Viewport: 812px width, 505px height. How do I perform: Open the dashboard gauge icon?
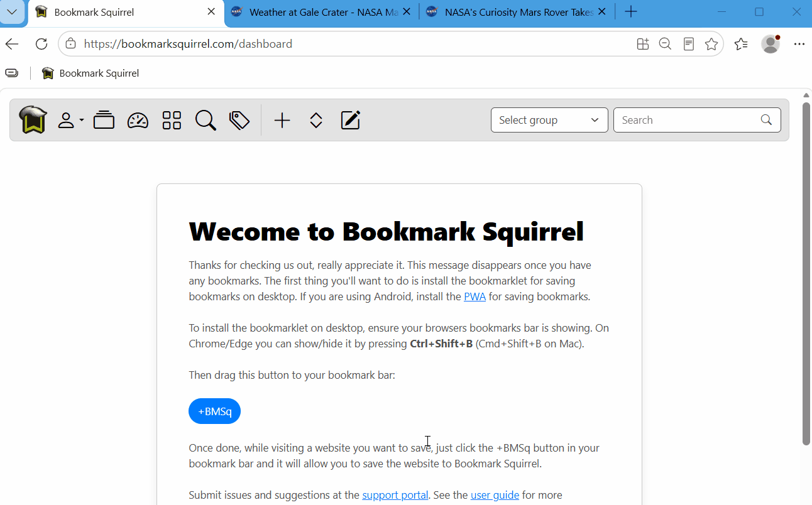[x=138, y=120]
